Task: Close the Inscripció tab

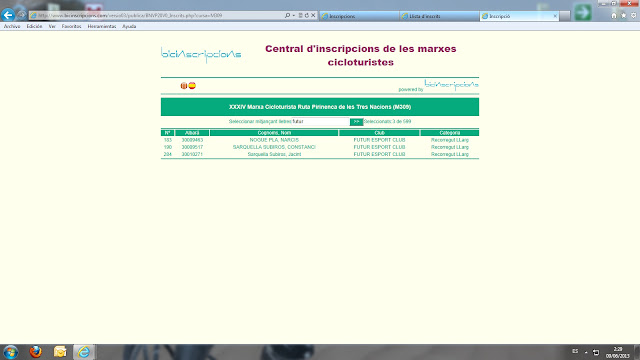Action: [x=555, y=16]
